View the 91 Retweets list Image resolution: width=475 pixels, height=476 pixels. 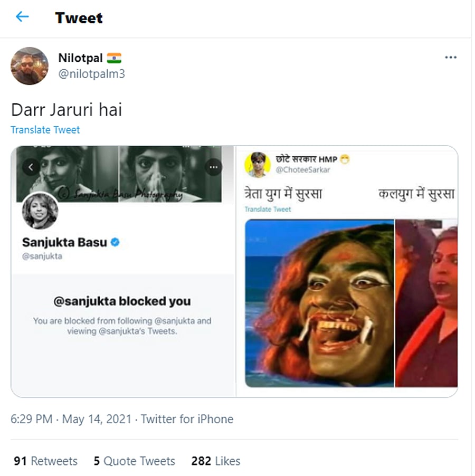45,461
